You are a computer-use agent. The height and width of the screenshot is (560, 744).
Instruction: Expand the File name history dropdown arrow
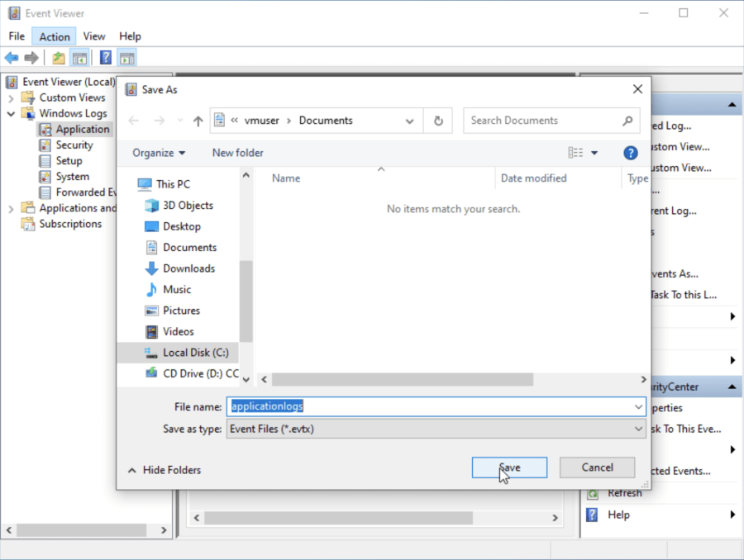(x=639, y=407)
